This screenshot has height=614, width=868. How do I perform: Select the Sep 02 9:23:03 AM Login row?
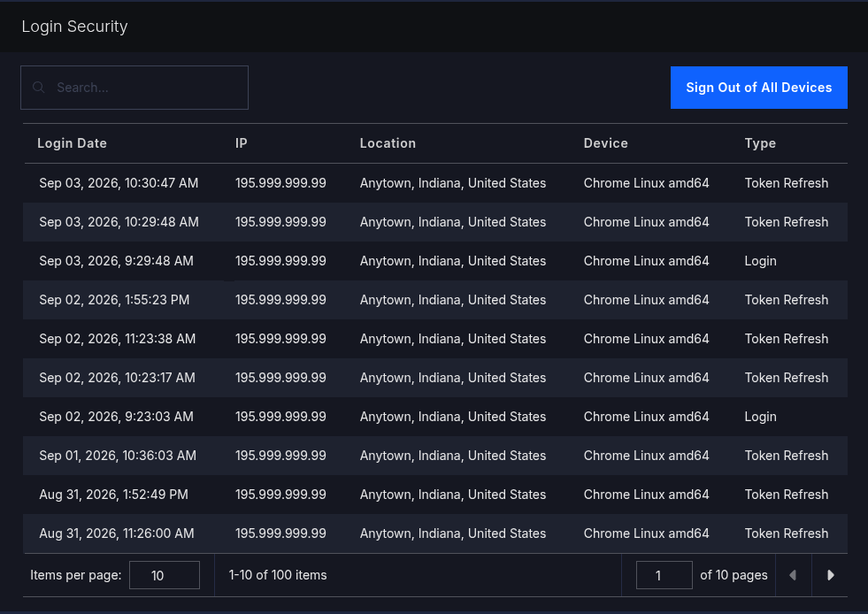[x=435, y=417]
